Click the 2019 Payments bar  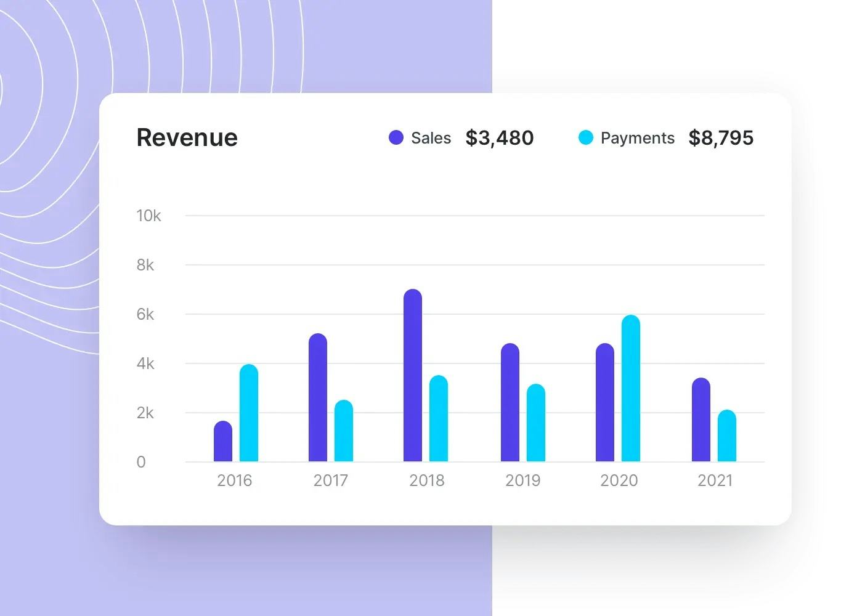[x=535, y=422]
